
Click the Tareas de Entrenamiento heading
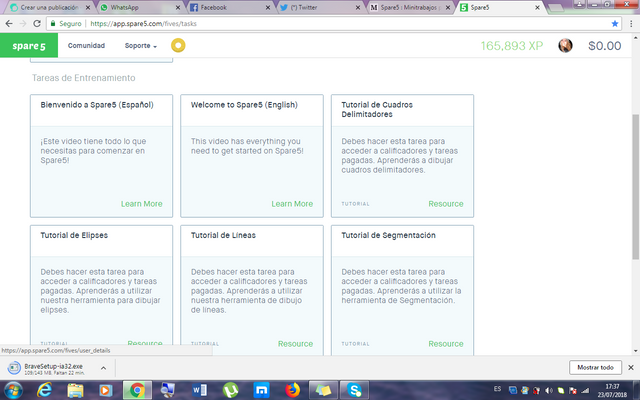click(x=84, y=78)
